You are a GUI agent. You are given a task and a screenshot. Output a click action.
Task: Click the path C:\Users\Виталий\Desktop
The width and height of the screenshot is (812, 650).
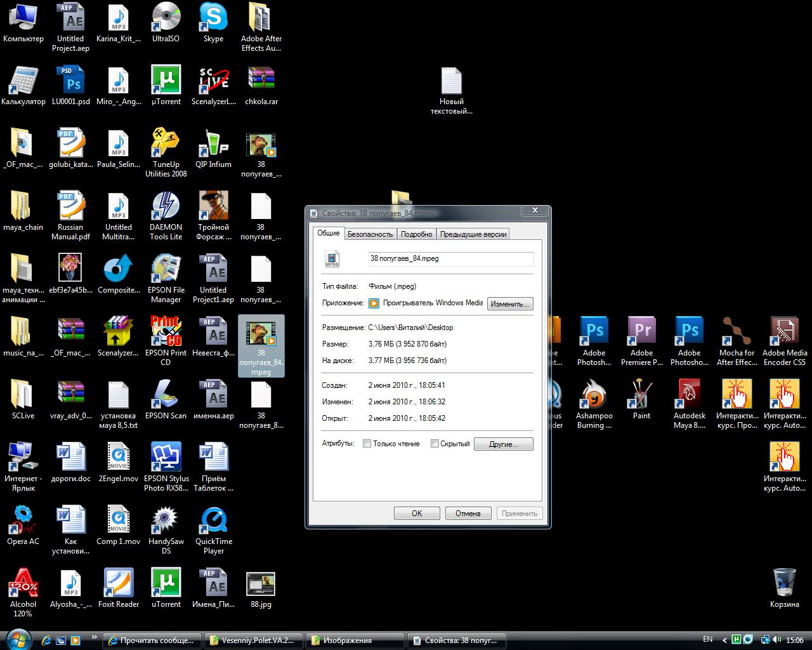pos(411,328)
